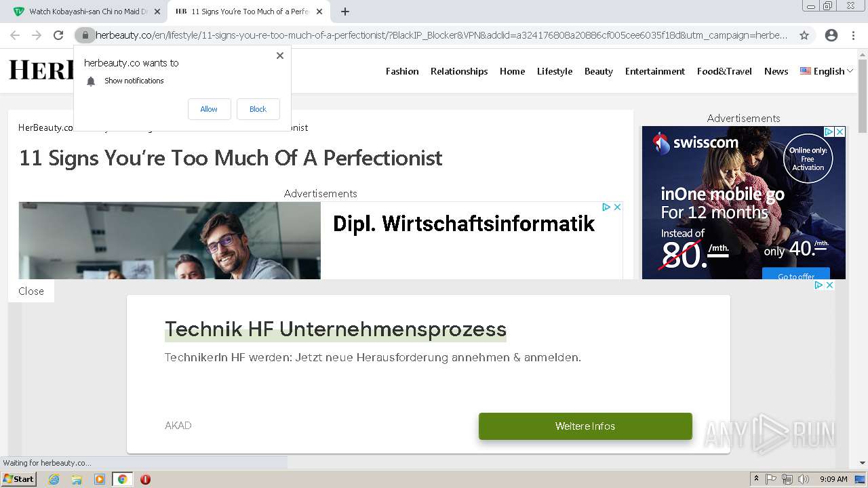Allow herbeauty.co notifications

coord(209,109)
